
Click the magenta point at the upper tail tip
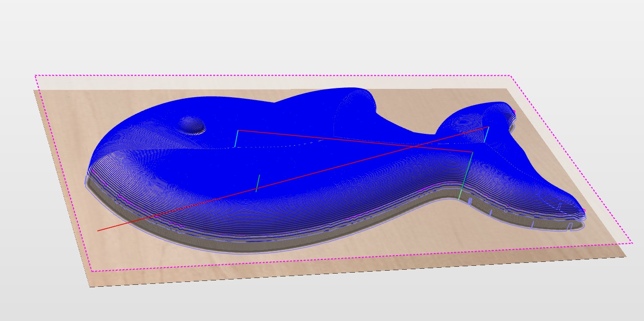pyautogui.click(x=514, y=112)
